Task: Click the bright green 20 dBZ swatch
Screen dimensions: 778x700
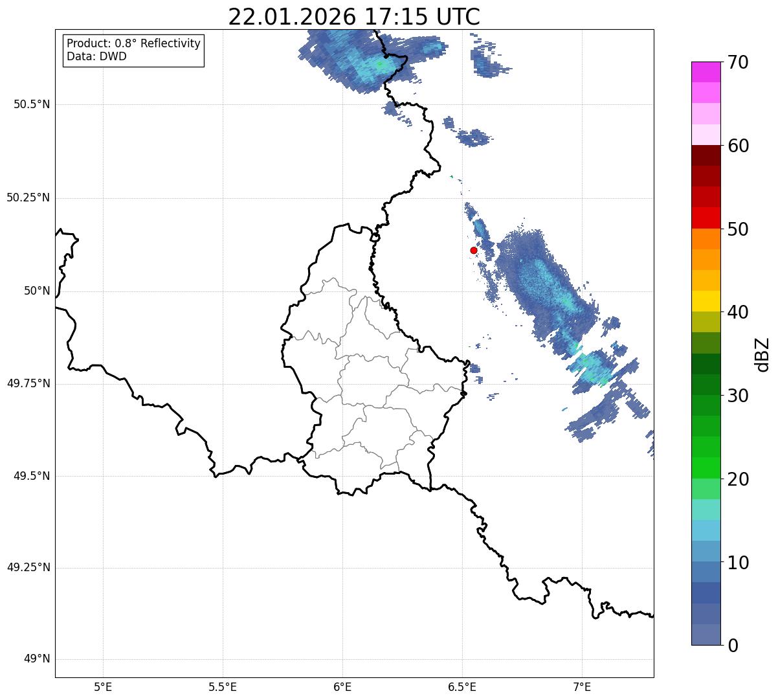Action: pyautogui.click(x=706, y=468)
